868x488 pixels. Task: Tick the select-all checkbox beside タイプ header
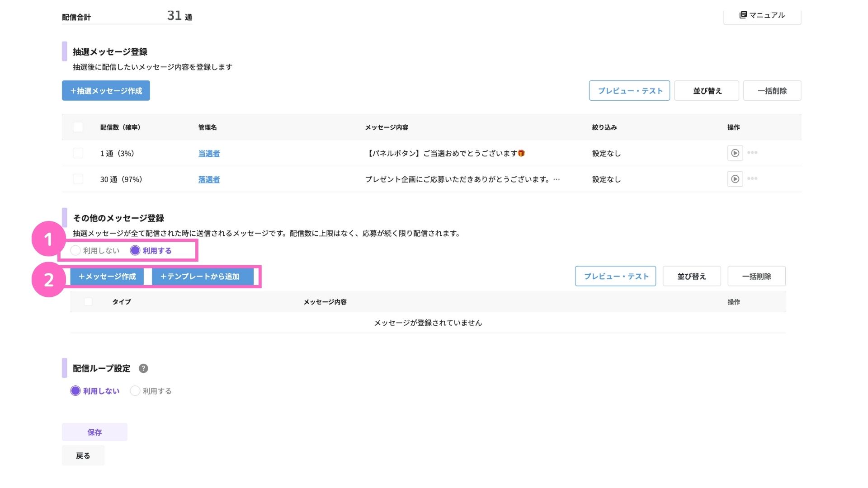[88, 301]
